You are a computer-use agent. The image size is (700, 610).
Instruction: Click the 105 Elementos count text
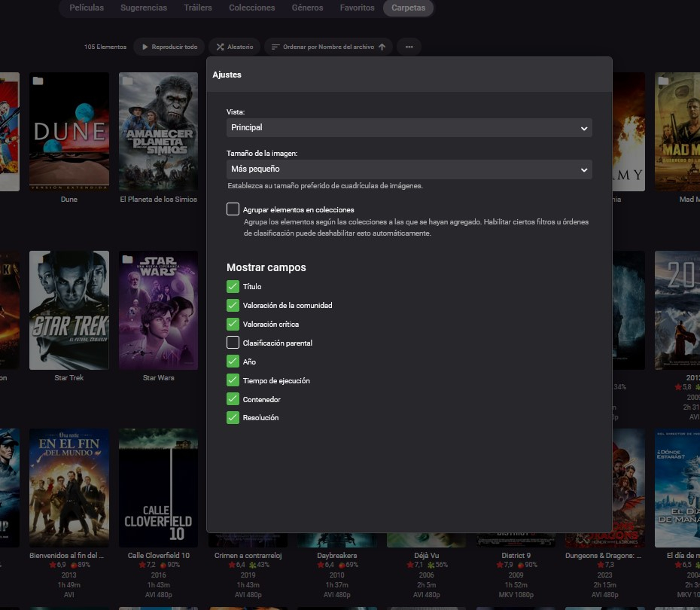click(x=105, y=47)
